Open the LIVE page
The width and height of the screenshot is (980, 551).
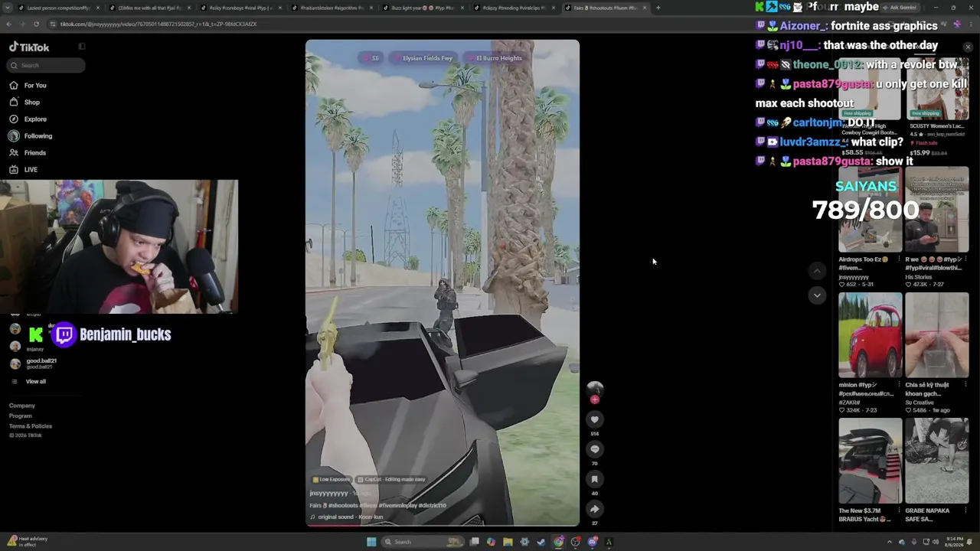23,169
